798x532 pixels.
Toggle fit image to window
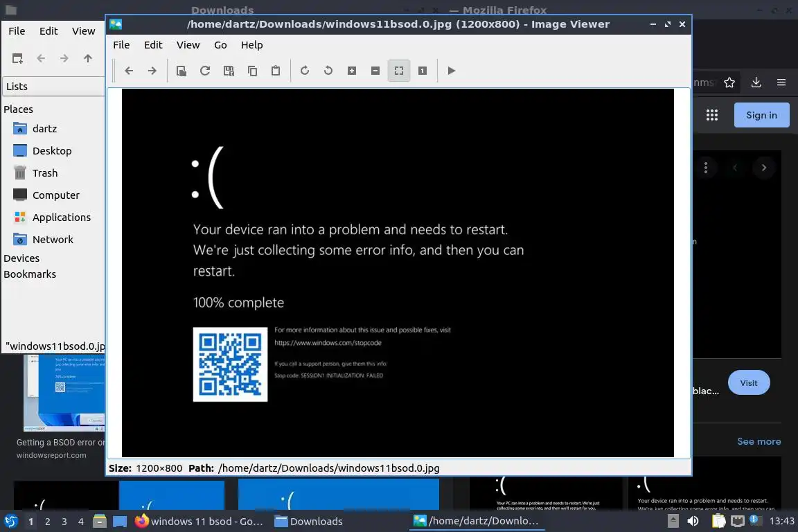(x=399, y=71)
